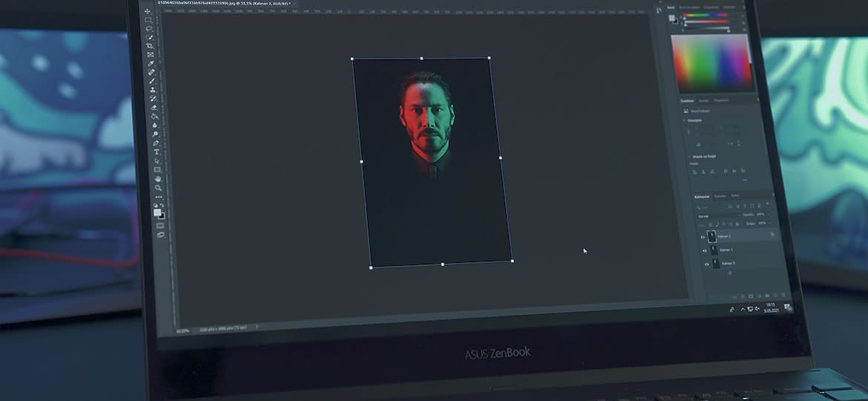Select the Dodge tool
Viewport: 868px width, 401px height.
156,134
